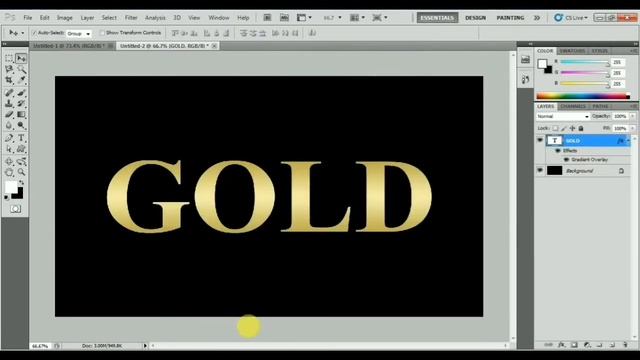Activate the Essentials workspace button
This screenshot has width=640, height=360.
click(437, 18)
